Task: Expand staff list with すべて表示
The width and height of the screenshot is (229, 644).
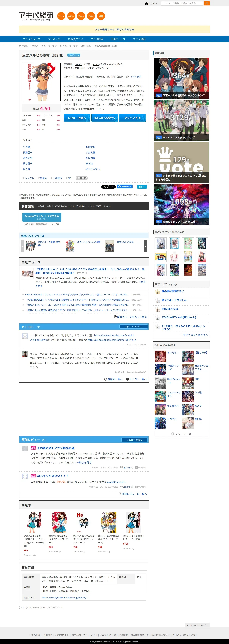Action: [136, 77]
